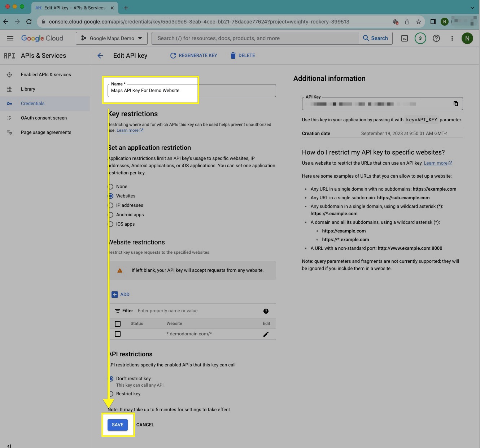Go back with the Edit API key arrow
This screenshot has height=448, width=480.
(100, 56)
